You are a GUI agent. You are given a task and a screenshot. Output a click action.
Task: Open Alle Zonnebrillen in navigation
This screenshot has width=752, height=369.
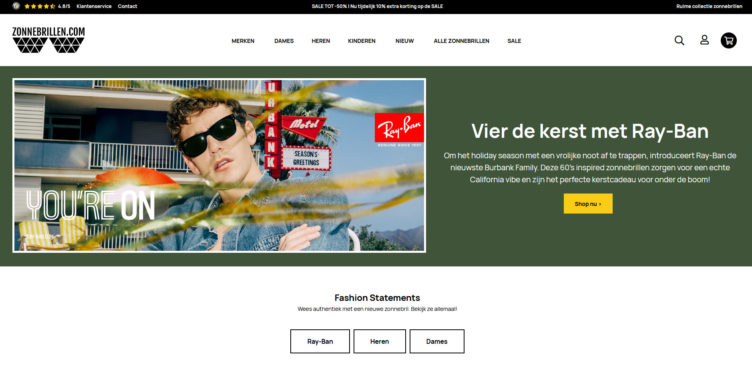461,41
